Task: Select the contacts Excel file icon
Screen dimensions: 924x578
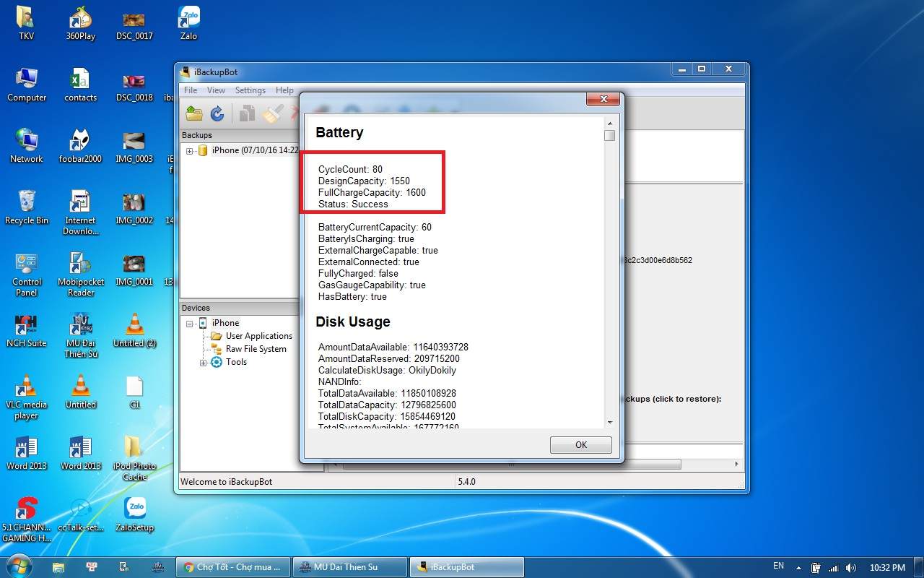Action: click(80, 85)
